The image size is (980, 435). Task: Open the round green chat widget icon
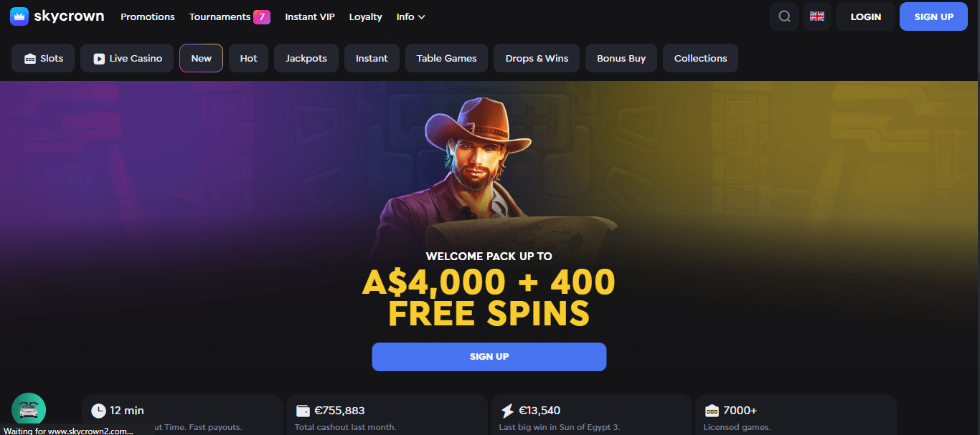(29, 410)
